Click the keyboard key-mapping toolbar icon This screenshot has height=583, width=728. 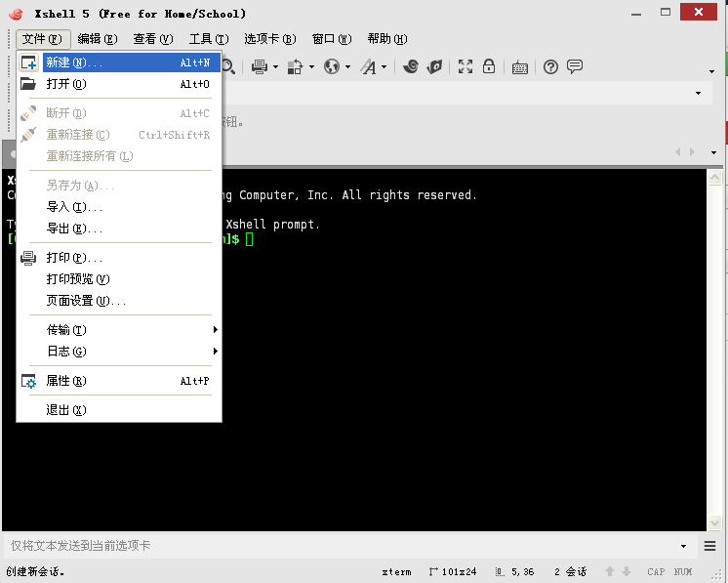click(519, 67)
